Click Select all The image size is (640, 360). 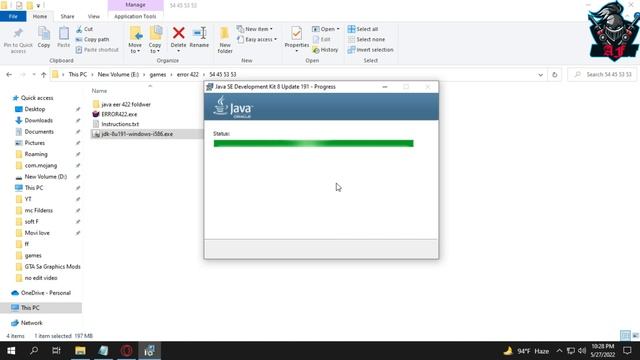point(363,29)
